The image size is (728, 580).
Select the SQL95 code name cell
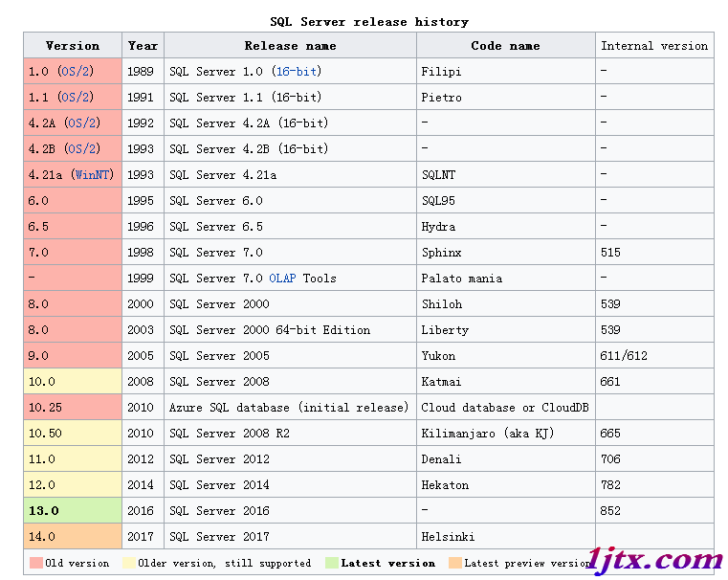point(506,201)
